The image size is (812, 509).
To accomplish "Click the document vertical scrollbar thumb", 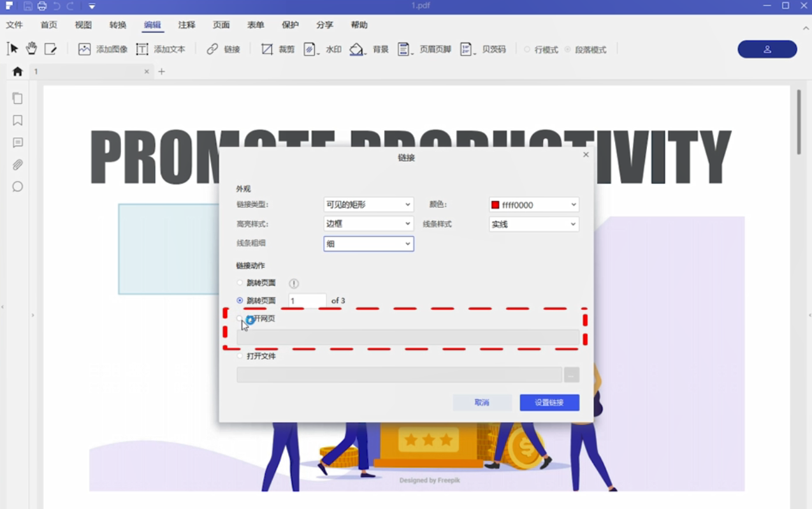I will (799, 121).
